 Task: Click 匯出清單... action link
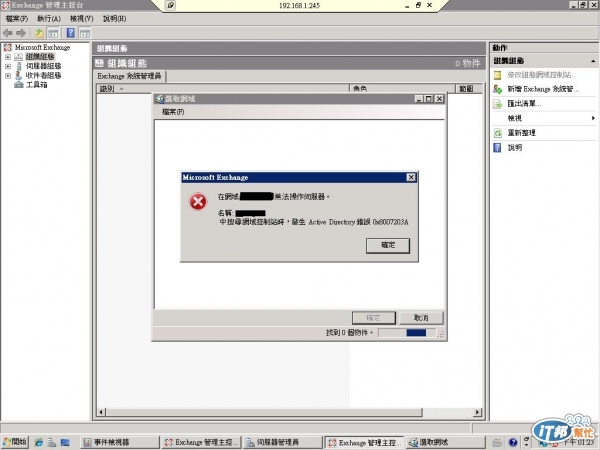(524, 104)
